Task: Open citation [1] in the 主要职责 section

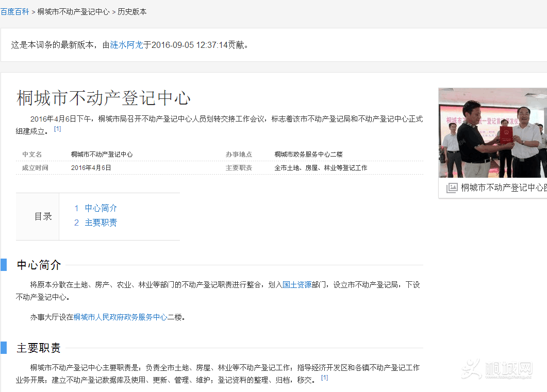Action: (324, 378)
